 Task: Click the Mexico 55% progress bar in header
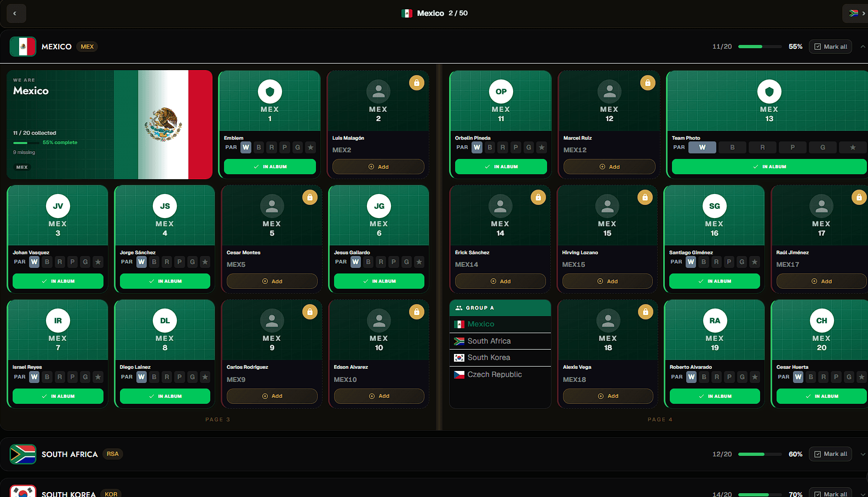click(x=760, y=47)
